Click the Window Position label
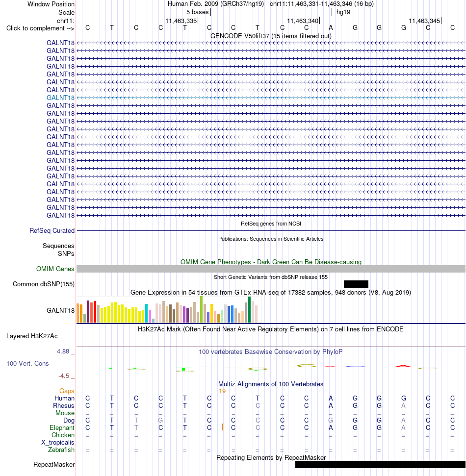Screen dimensions: 466x476 (51, 4)
